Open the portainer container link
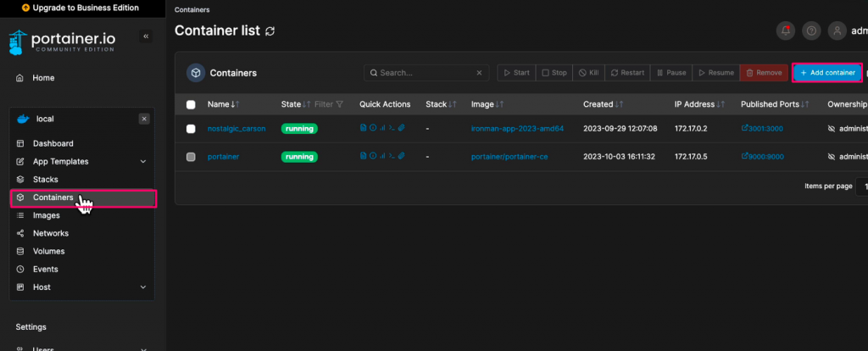868x351 pixels. pos(223,157)
